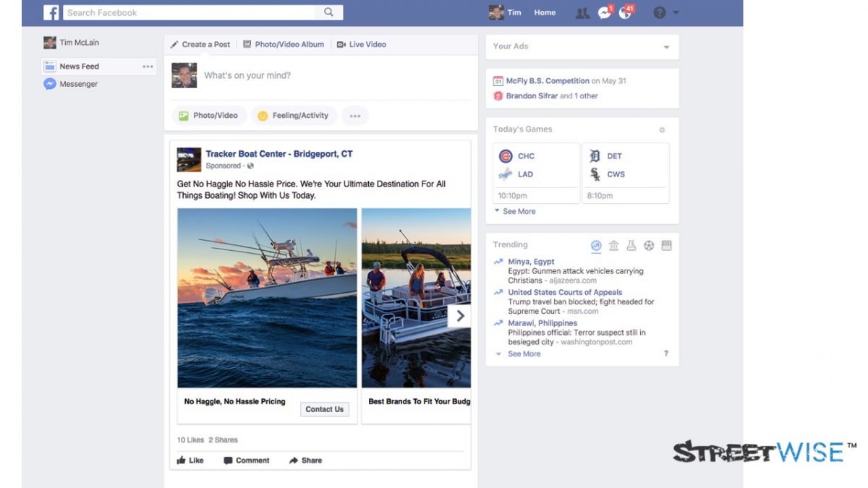Viewport: 868px width, 488px height.
Task: Click the Tracker Boat Center logo thumbnail
Action: pyautogui.click(x=189, y=160)
